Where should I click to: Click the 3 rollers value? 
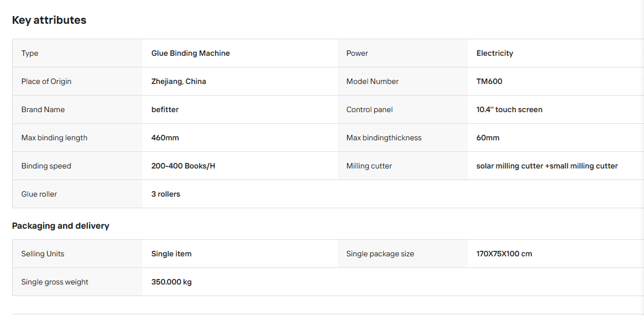click(x=166, y=194)
